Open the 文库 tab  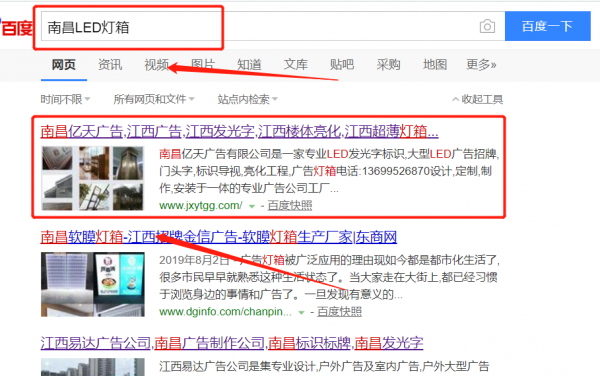pos(296,65)
